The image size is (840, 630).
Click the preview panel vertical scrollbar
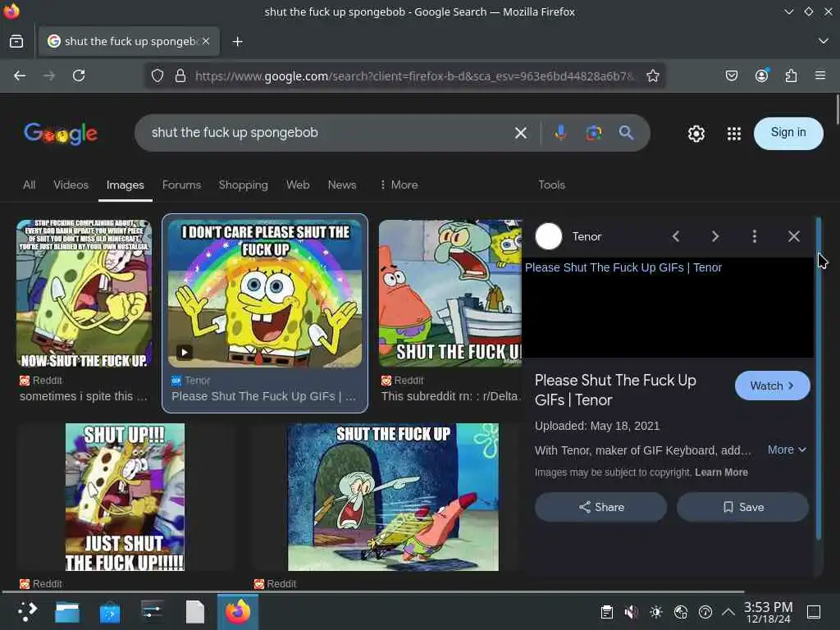tap(818, 377)
